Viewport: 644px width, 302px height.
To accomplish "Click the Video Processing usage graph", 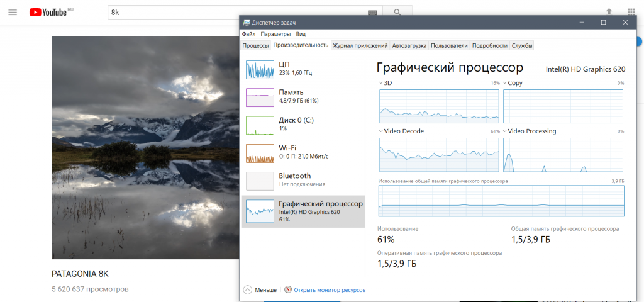I will [x=563, y=155].
